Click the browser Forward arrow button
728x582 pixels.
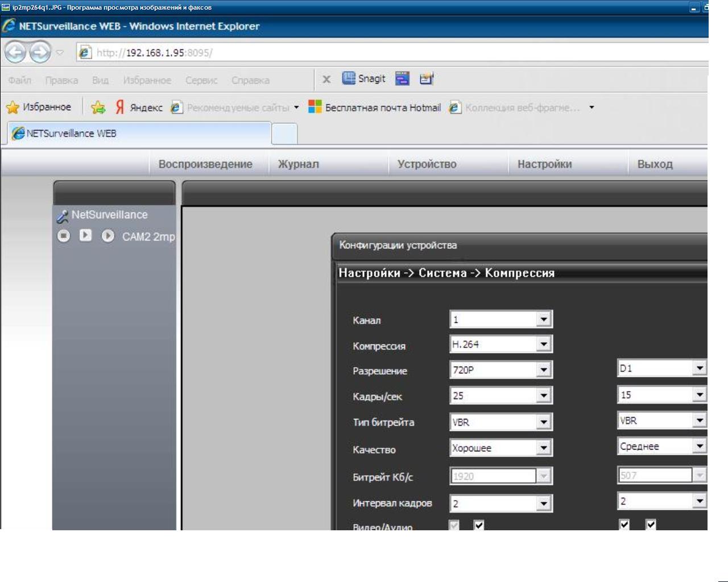39,53
